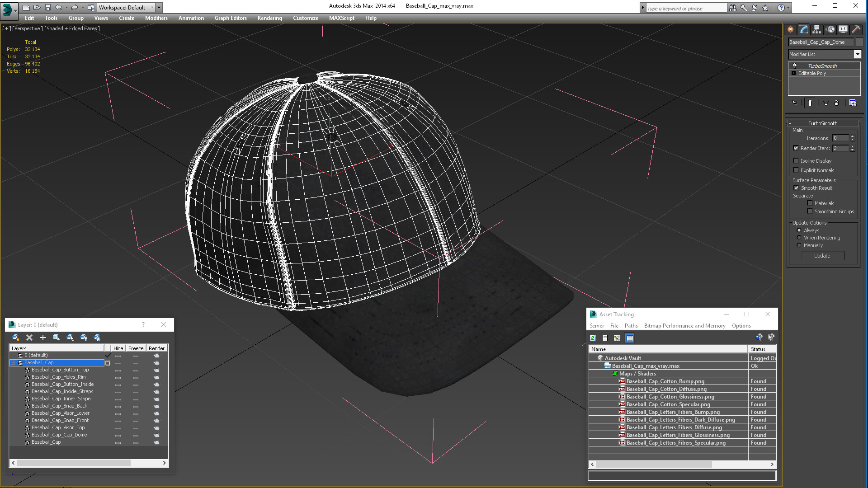Open the Modifiers menu
868x488 pixels.
(x=156, y=18)
